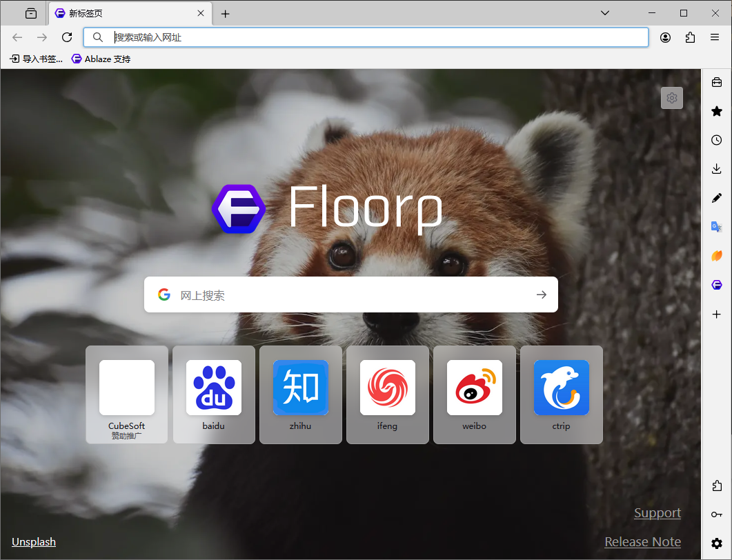
Task: Open Floorp Notes with the pencil icon
Action: coord(716,197)
